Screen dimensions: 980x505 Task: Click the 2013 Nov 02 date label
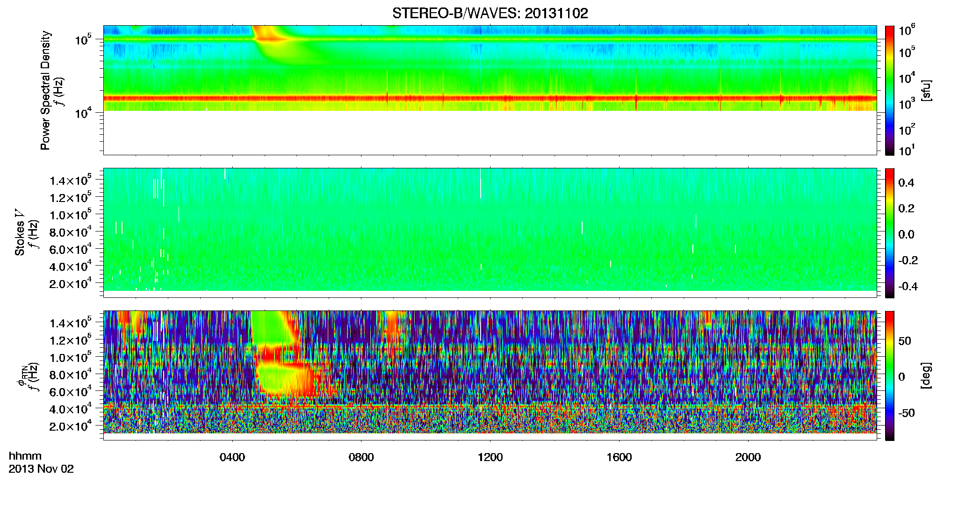[x=41, y=469]
